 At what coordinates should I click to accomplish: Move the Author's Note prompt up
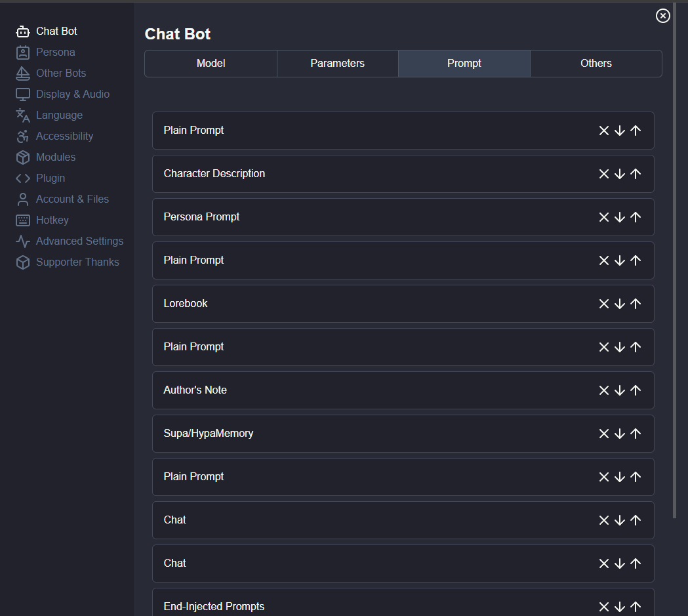point(636,390)
